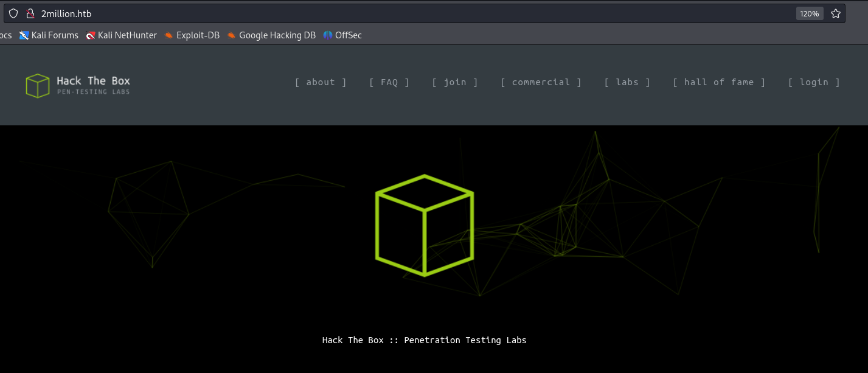868x373 pixels.
Task: Open the login menu item
Action: (x=814, y=82)
